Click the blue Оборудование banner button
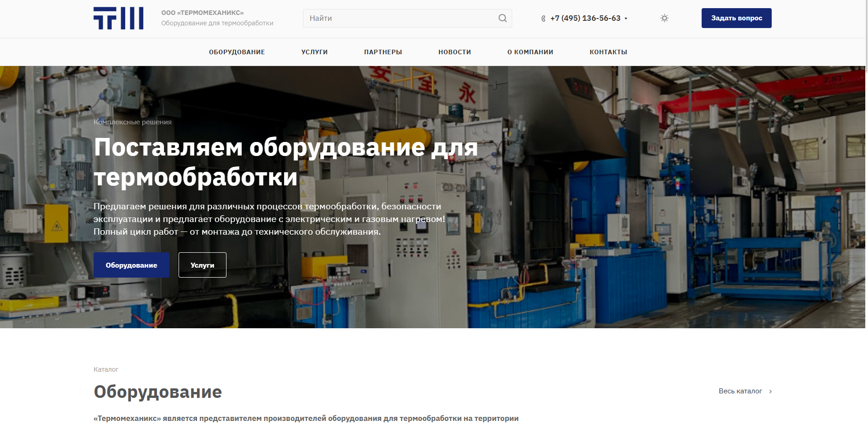The image size is (868, 425). [x=132, y=265]
